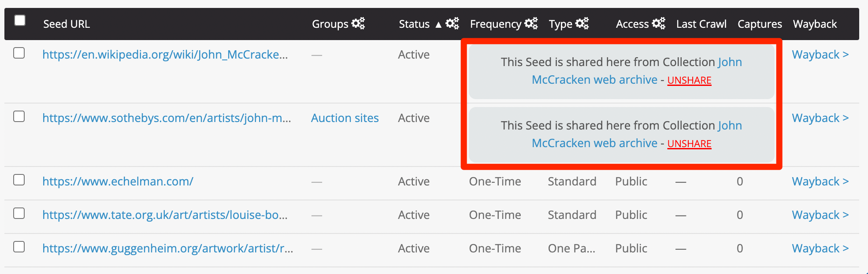Viewport: 868px width, 274px height.
Task: Open Wayback for the echelman.com seed
Action: 820,181
